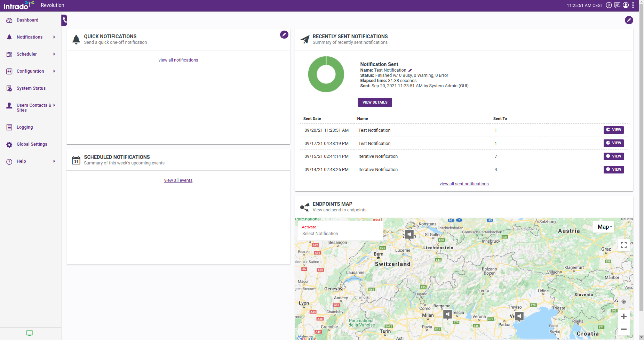Toggle fullscreen view on the map

pos(623,245)
